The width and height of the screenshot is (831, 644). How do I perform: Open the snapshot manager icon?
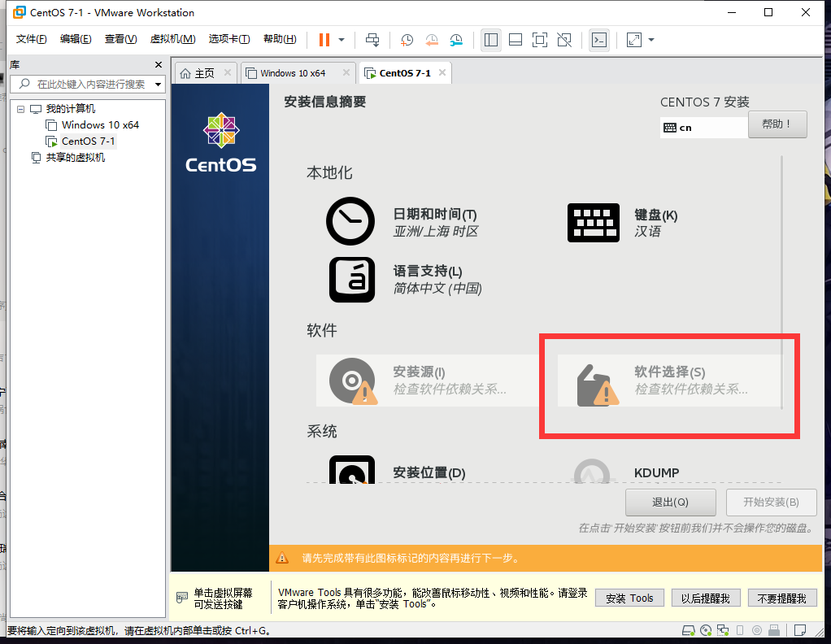456,40
